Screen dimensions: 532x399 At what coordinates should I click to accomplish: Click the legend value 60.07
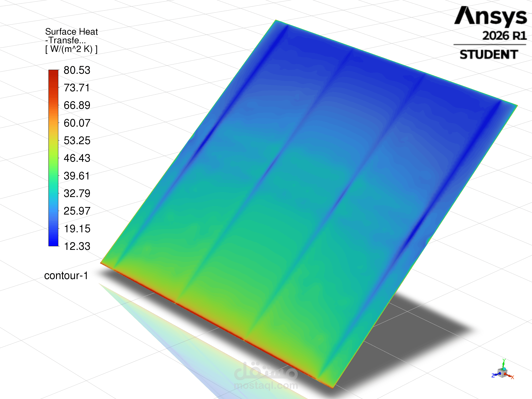tap(77, 123)
